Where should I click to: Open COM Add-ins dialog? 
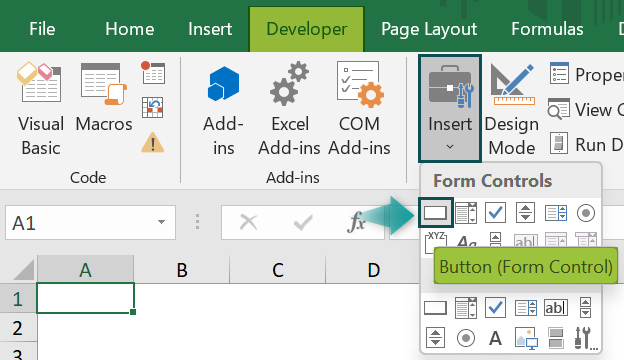(359, 109)
